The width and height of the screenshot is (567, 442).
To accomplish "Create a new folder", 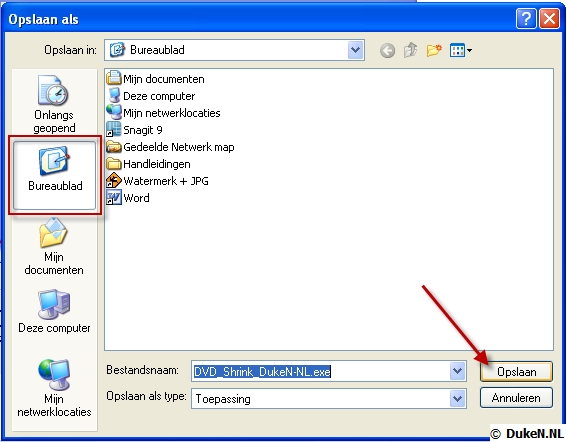I will coord(434,50).
